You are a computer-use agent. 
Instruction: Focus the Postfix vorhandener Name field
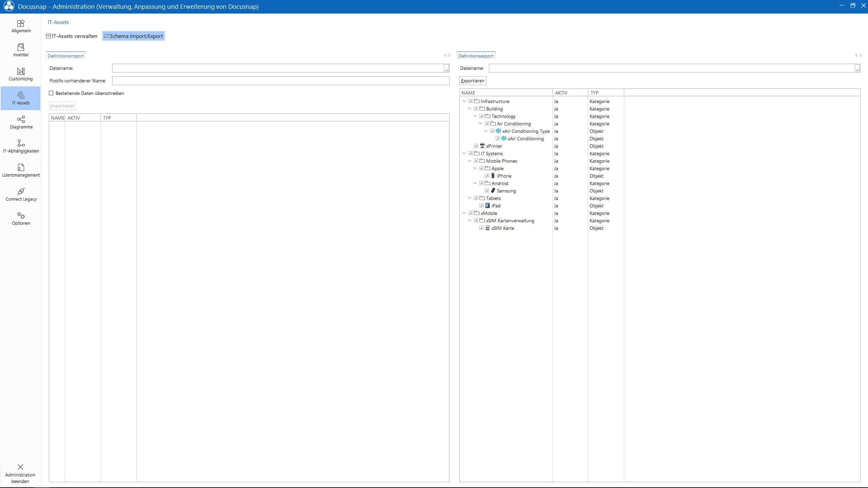[x=281, y=81]
